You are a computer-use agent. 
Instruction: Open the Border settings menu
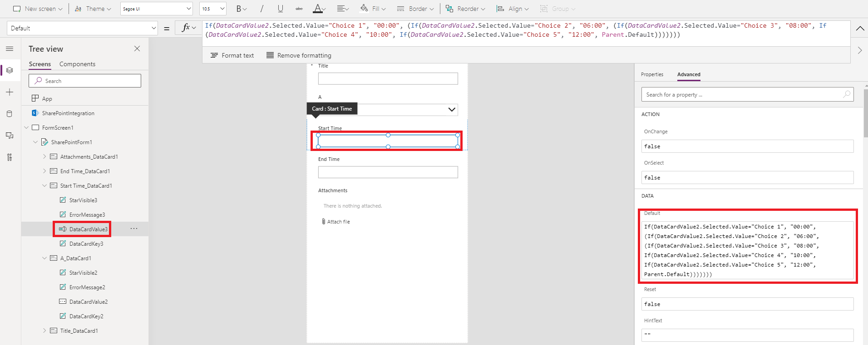tap(415, 9)
